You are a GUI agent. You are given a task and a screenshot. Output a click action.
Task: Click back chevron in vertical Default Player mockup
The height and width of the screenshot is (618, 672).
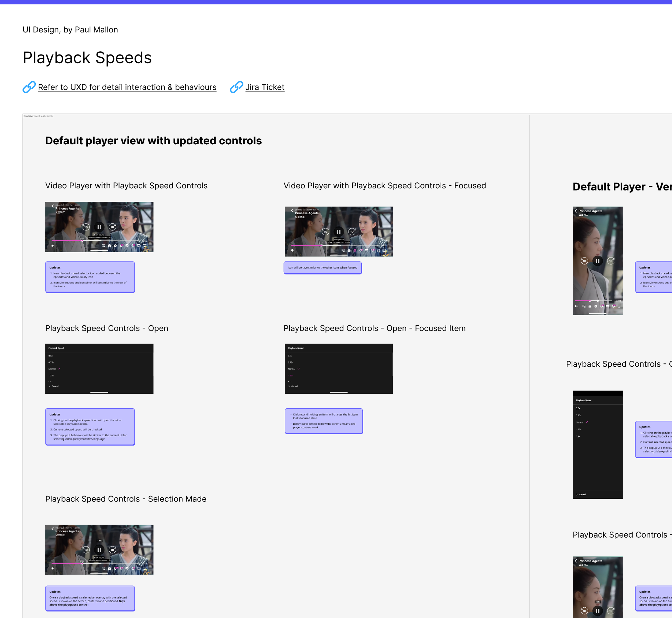coord(576,211)
